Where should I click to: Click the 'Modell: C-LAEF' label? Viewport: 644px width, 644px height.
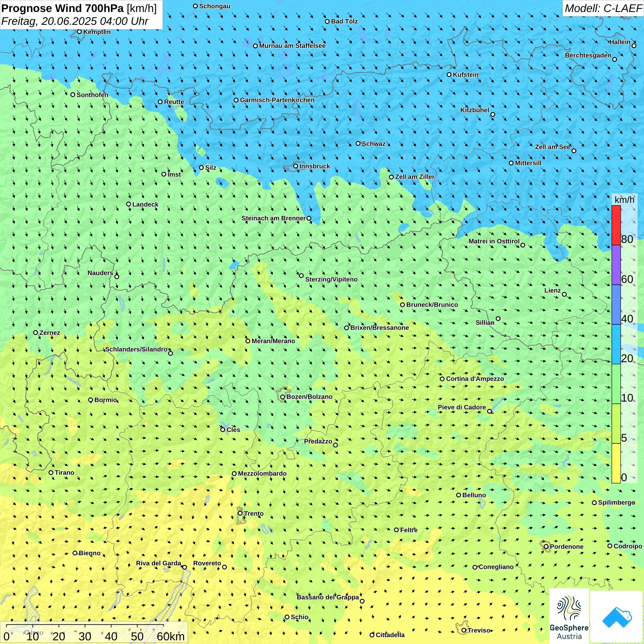point(603,8)
